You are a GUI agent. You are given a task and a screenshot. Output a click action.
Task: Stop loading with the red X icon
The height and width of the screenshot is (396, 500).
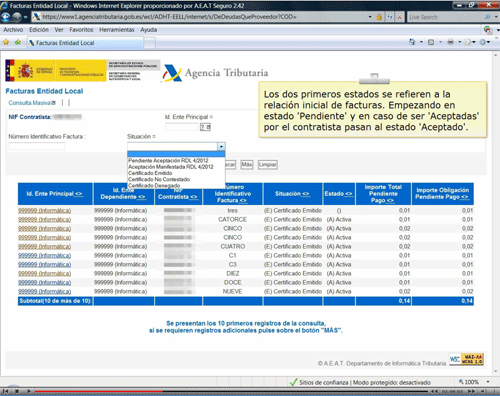399,17
